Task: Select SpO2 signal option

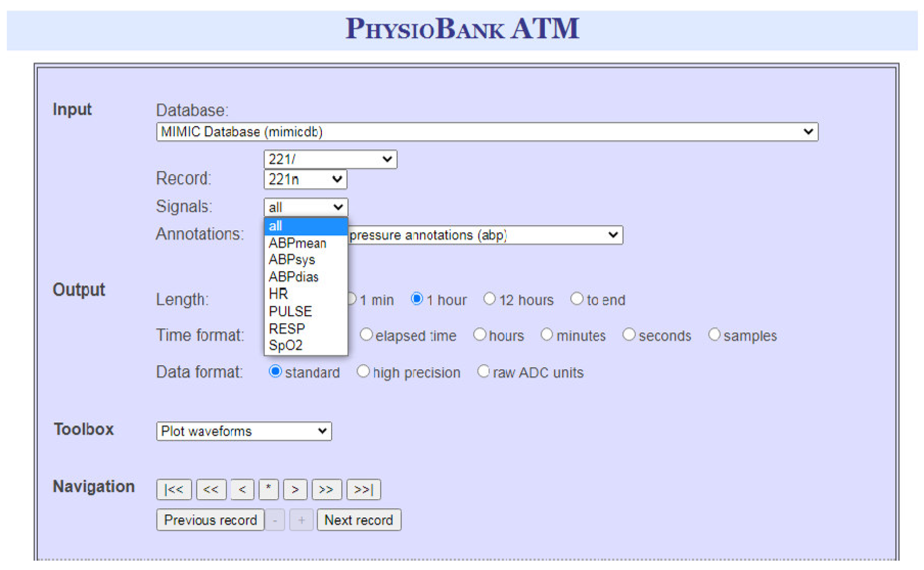Action: [285, 345]
